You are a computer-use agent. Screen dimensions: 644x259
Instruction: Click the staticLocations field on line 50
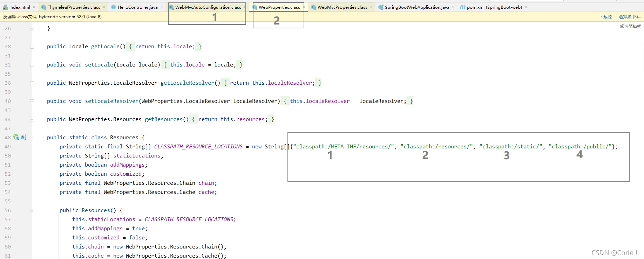(x=137, y=156)
